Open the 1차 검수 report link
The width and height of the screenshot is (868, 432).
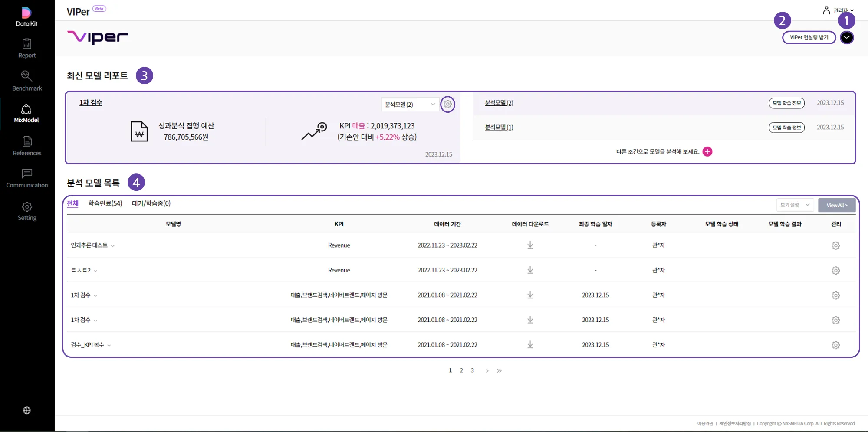coord(91,103)
